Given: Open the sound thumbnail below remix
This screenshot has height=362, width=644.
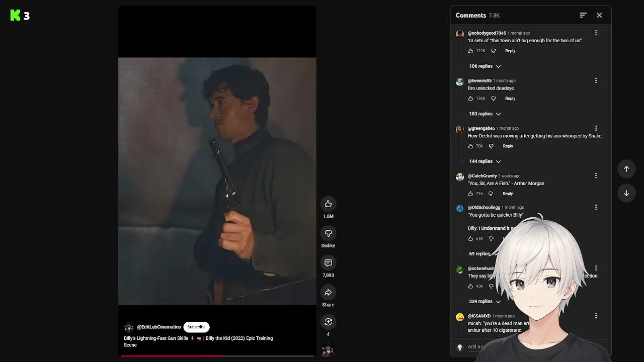Looking at the screenshot, I should point(328,350).
